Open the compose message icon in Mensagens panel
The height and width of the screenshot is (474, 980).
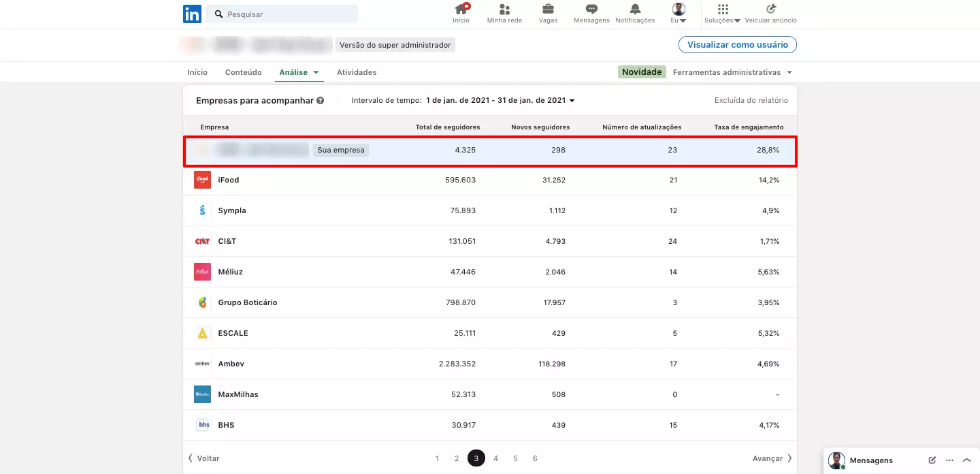point(932,460)
